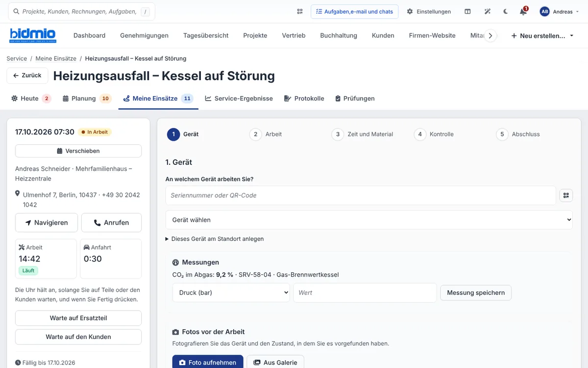Select step 1 Gerät
Image resolution: width=588 pixels, height=368 pixels.
pos(183,134)
